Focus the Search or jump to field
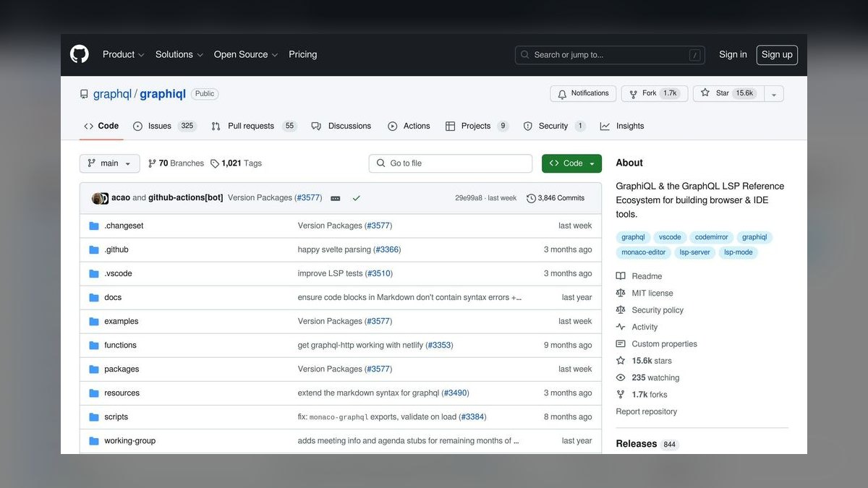The height and width of the screenshot is (488, 868). tap(610, 55)
